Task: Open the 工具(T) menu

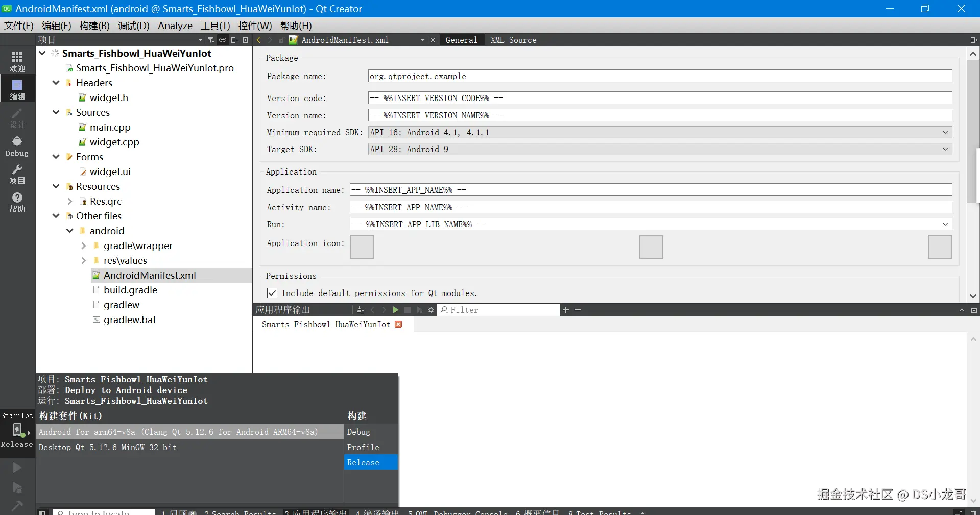Action: (216, 26)
